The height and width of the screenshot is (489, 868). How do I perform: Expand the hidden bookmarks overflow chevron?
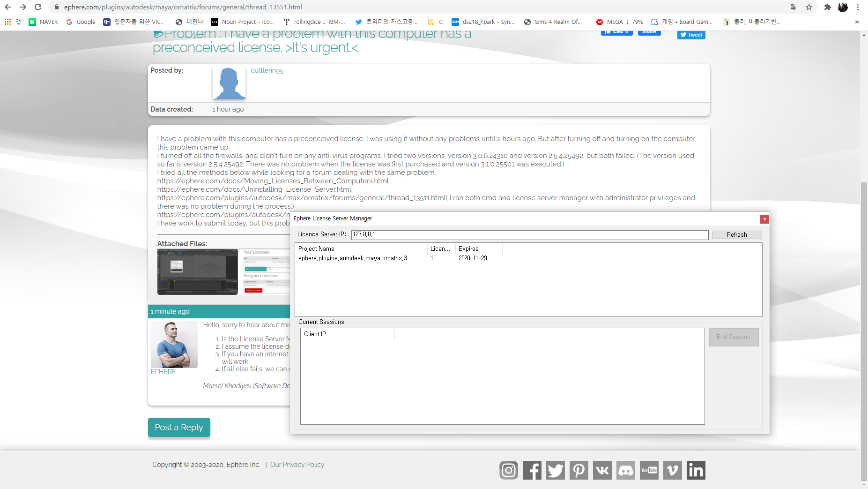pos(857,22)
